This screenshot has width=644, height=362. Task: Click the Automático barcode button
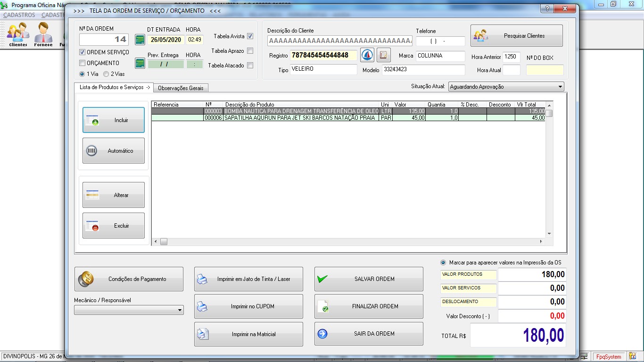pos(114,151)
